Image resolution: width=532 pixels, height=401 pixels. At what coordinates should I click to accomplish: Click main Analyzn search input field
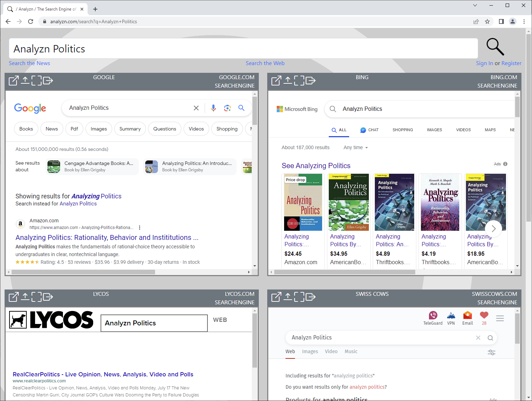click(243, 49)
